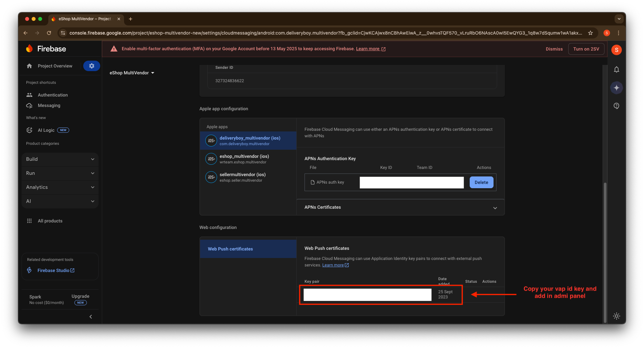
Task: Open Project Overview home icon
Action: pyautogui.click(x=29, y=66)
